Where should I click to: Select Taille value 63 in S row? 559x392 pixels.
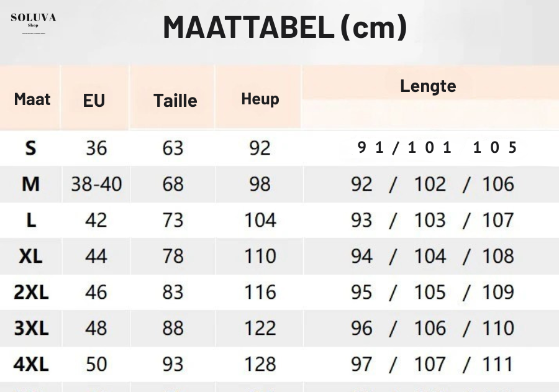tap(173, 148)
